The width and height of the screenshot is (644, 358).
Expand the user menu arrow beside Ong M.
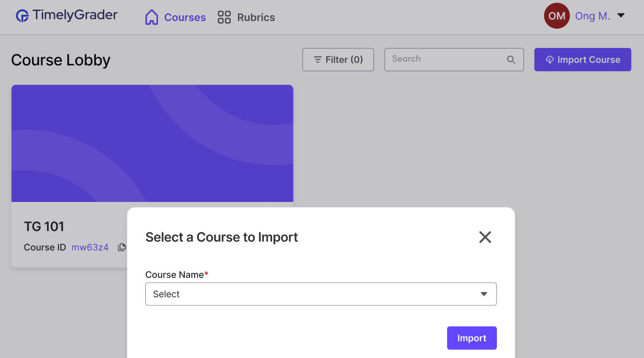pyautogui.click(x=621, y=15)
